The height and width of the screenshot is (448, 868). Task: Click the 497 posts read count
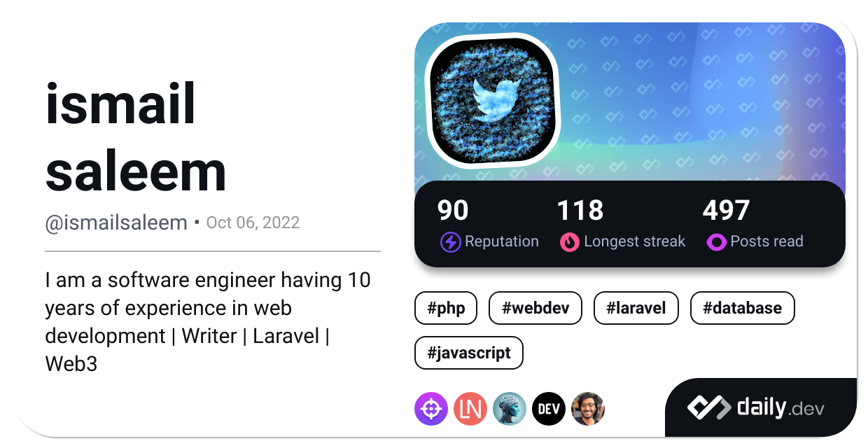pos(726,210)
